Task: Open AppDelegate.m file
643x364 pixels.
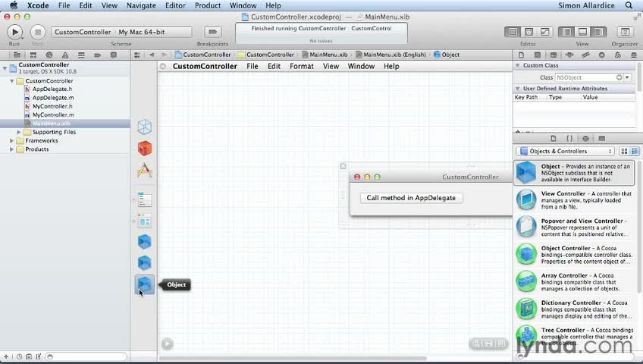Action: (53, 98)
